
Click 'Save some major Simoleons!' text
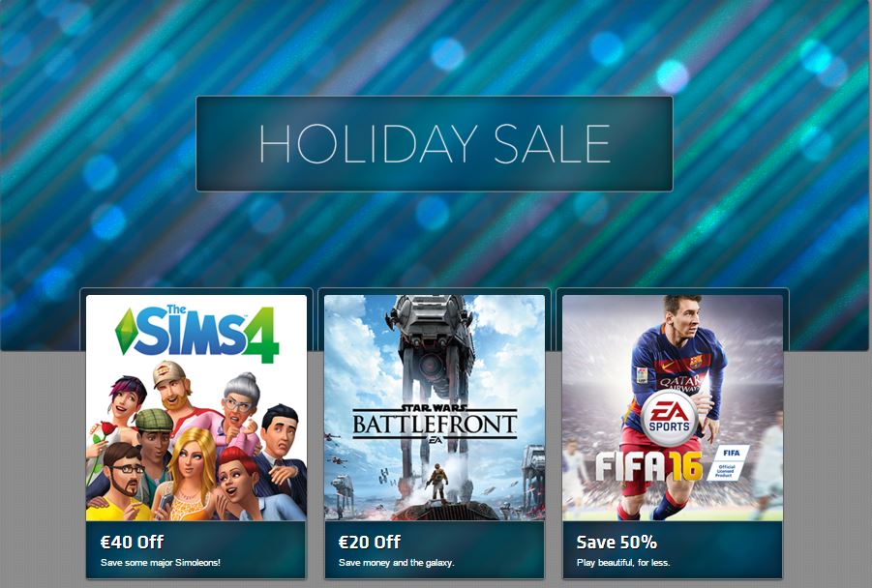[160, 563]
